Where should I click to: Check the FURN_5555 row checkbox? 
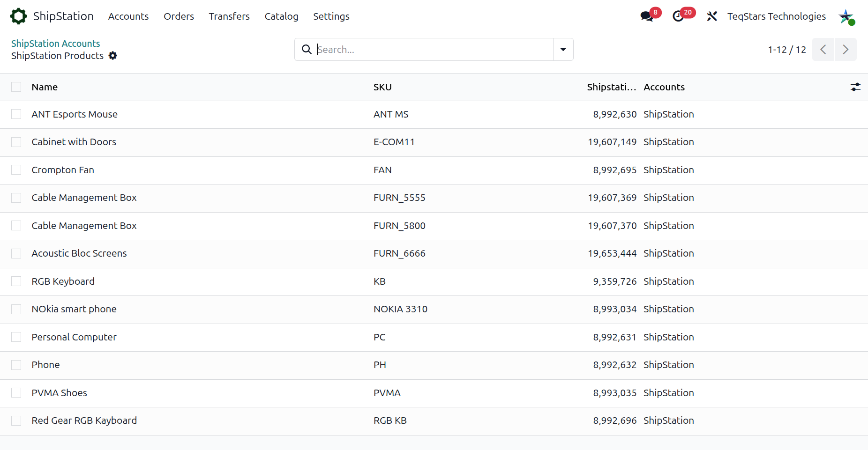16,198
